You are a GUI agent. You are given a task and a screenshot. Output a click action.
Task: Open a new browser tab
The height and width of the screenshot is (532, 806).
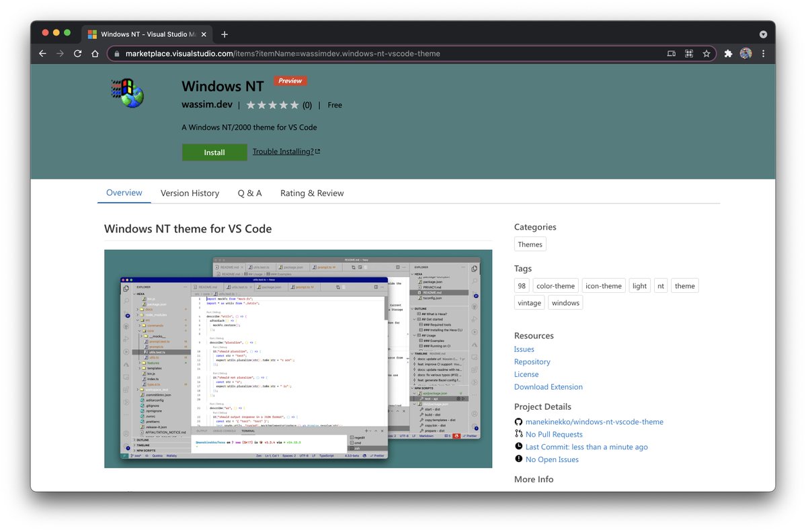(x=225, y=34)
